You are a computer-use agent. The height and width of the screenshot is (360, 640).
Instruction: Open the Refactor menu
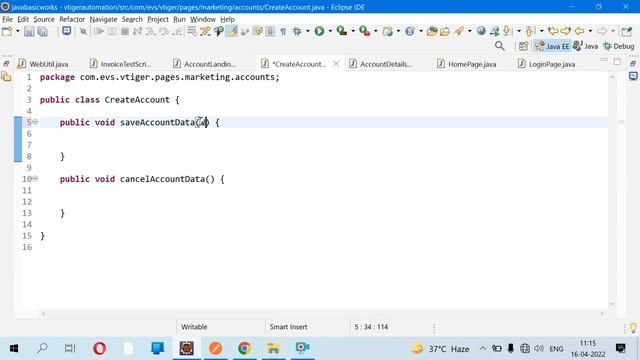tap(72, 19)
